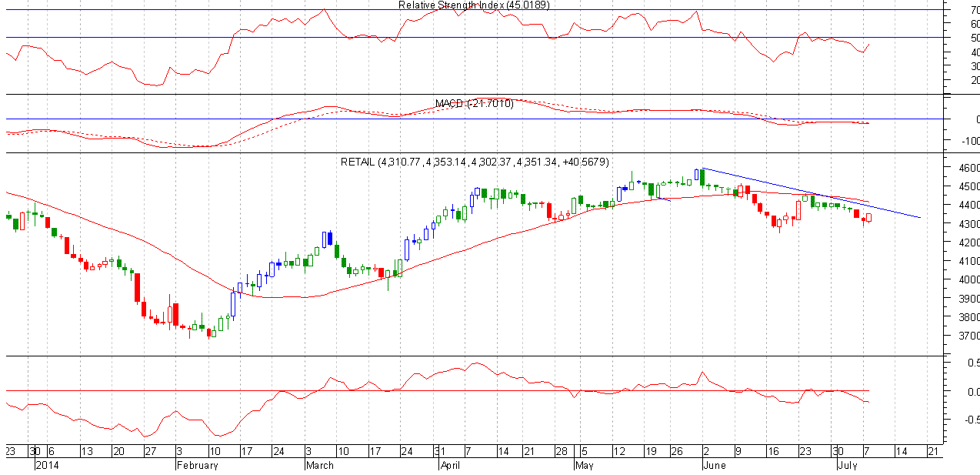Click the RETAIL price chart title text
The width and height of the screenshot is (980, 475).
475,162
